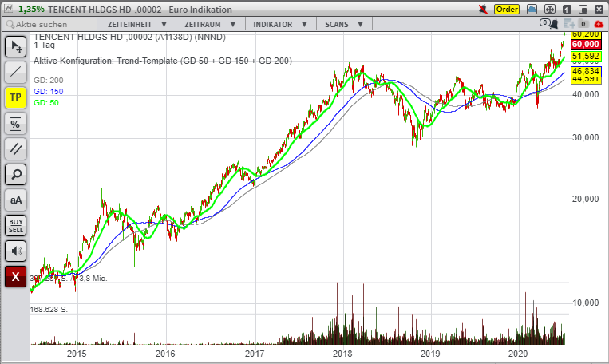The width and height of the screenshot is (609, 364).
Task: Click the detach window icon in title bar
Action: (x=583, y=10)
